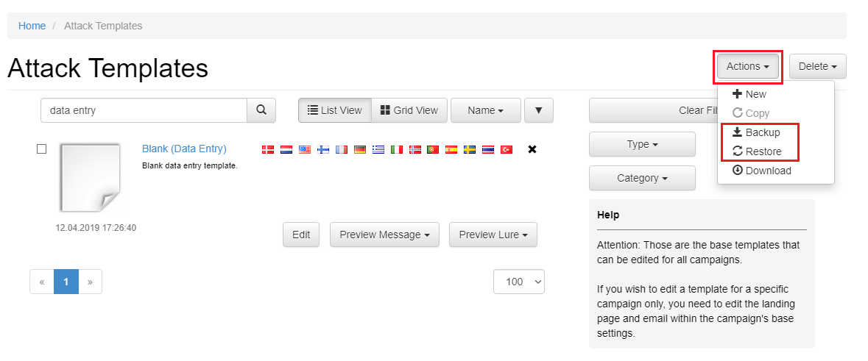
Task: Click the magnifier search icon button
Action: point(261,110)
